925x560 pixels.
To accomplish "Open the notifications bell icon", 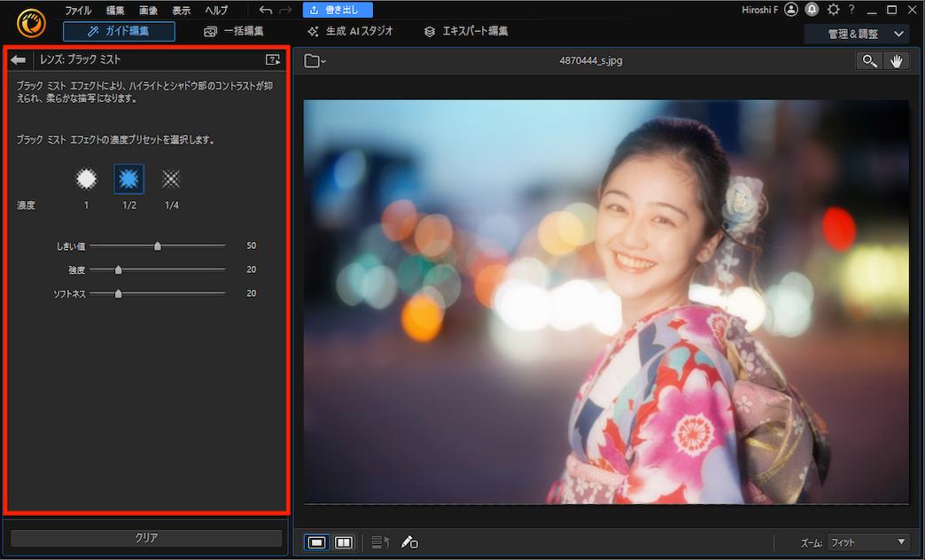I will point(812,10).
